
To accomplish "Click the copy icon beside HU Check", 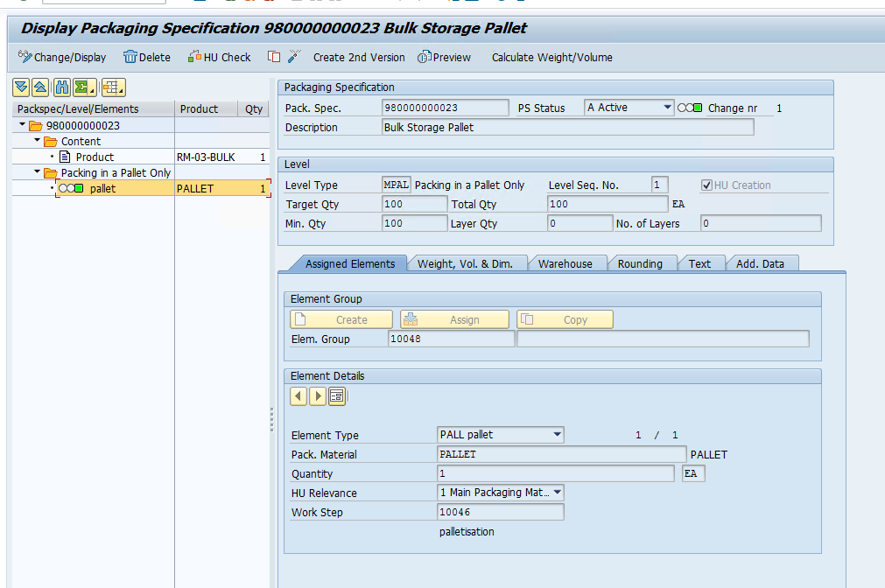I will (x=274, y=57).
